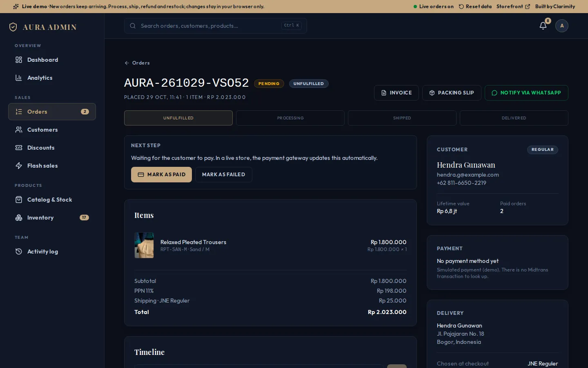Mark the order as paid

(x=161, y=175)
